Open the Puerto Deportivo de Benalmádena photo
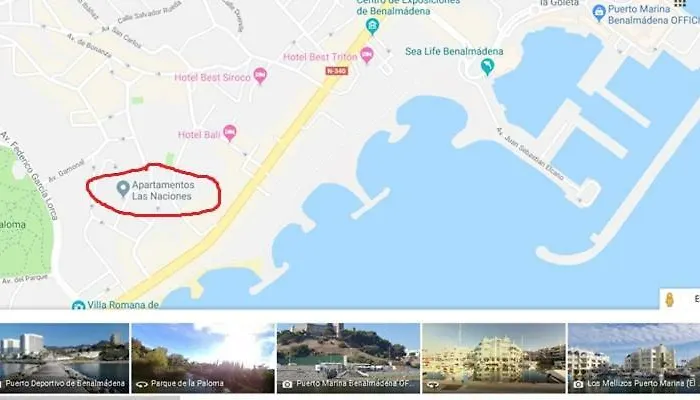The height and width of the screenshot is (400, 700). click(x=64, y=358)
